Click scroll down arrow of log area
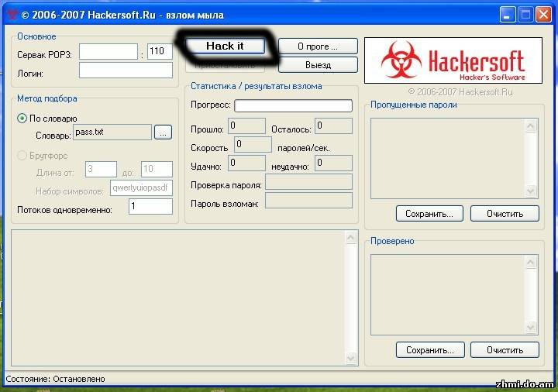This screenshot has height=392, width=558. coord(350,358)
